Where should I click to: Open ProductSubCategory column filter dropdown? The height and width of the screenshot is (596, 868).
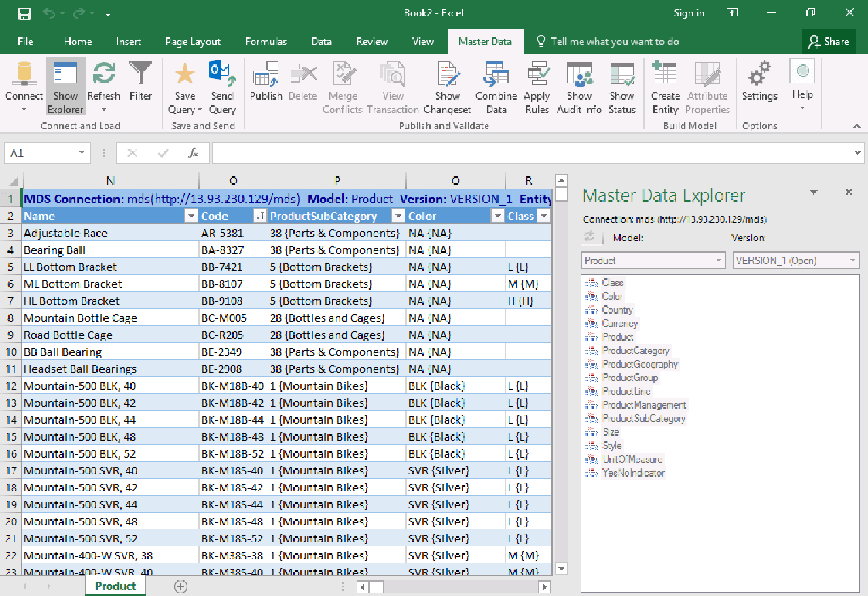pyautogui.click(x=399, y=216)
